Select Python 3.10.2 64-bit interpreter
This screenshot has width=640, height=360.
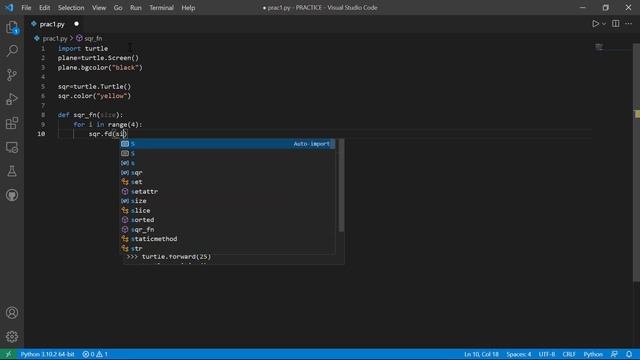click(x=47, y=354)
